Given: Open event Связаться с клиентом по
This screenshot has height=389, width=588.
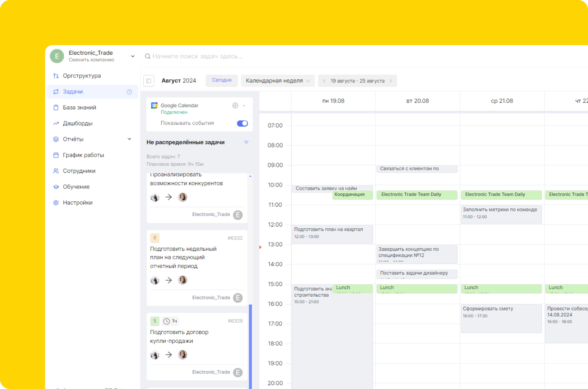Looking at the screenshot, I should (x=417, y=169).
